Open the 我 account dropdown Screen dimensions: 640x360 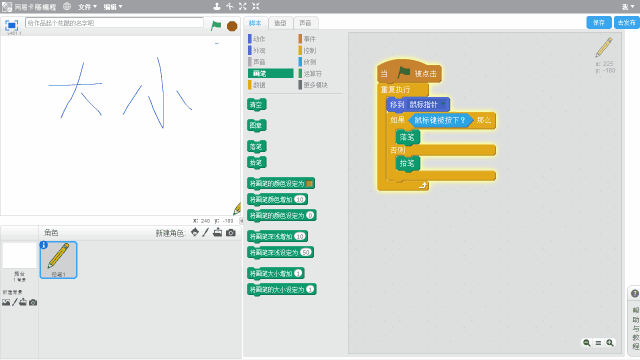[x=628, y=7]
